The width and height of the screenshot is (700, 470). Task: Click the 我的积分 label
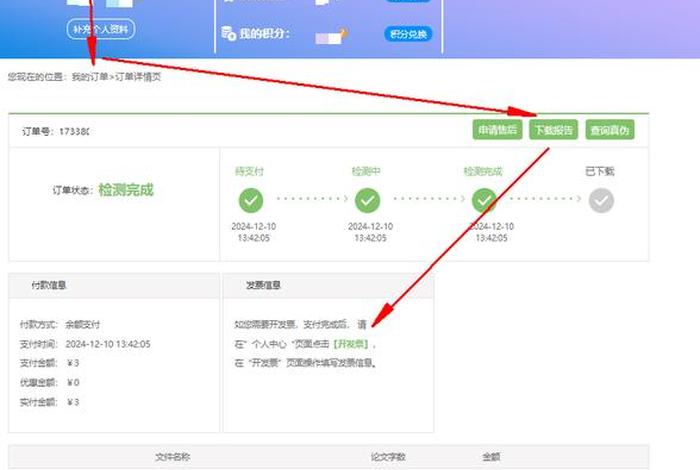pos(265,33)
